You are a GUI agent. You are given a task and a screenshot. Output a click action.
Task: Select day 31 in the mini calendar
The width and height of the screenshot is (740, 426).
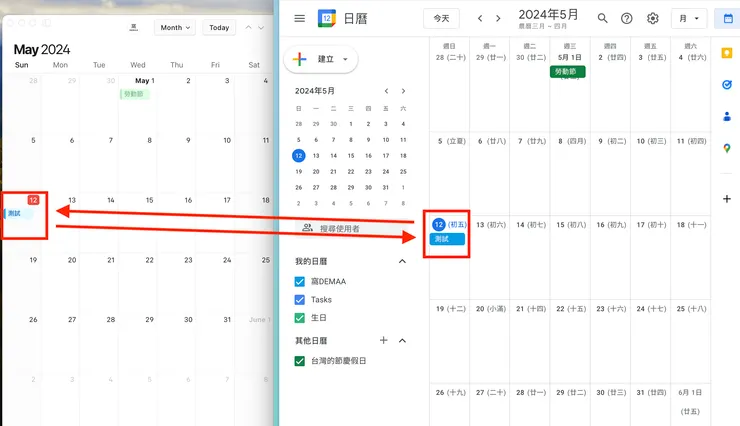(386, 187)
